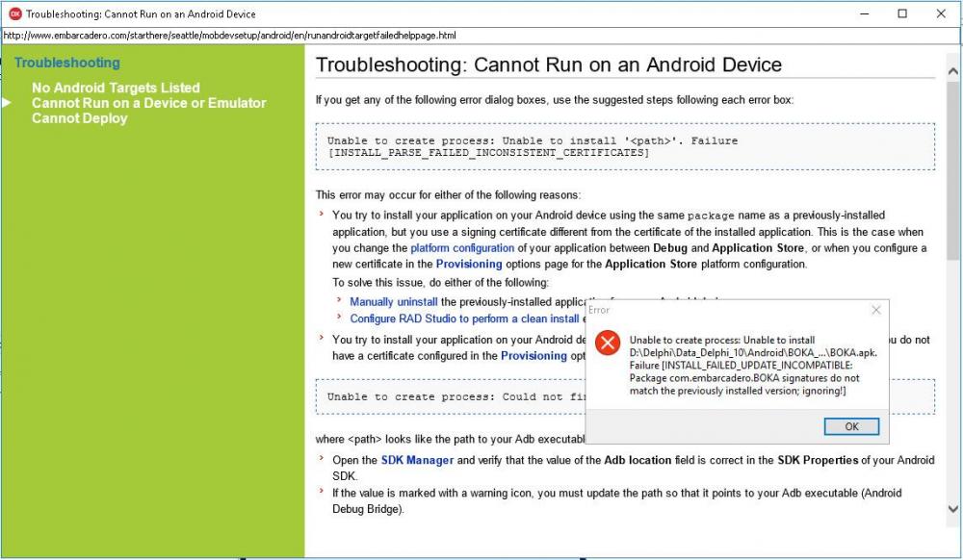Screen dimensions: 963x560
Task: Open the SDK Manager link
Action: pos(418,460)
